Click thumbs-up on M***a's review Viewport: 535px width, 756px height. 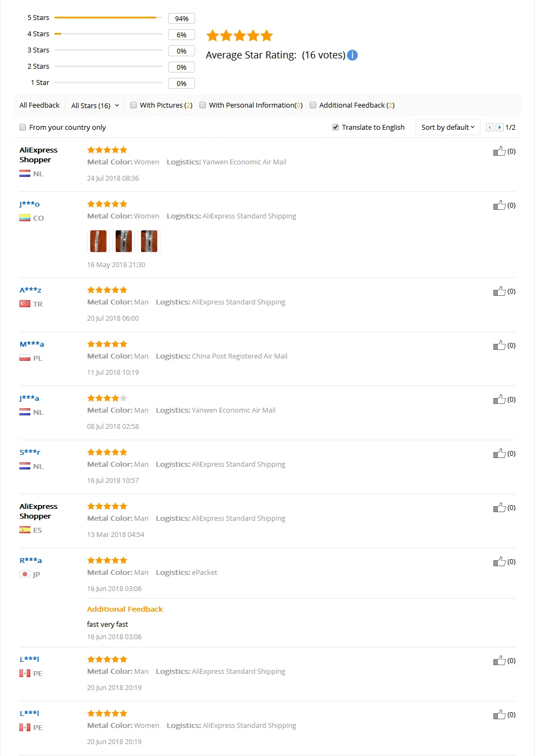(x=499, y=345)
